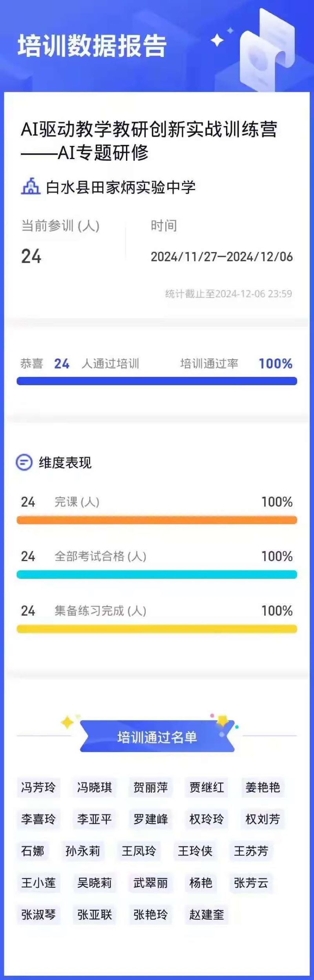
Task: Click the 培训通过名单 banner
Action: [157, 737]
